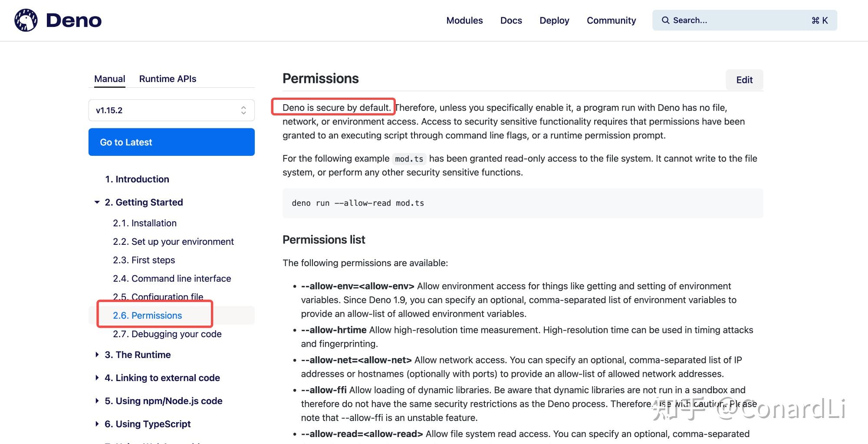The height and width of the screenshot is (444, 868).
Task: Open the v1.15.2 version selector
Action: tap(171, 110)
